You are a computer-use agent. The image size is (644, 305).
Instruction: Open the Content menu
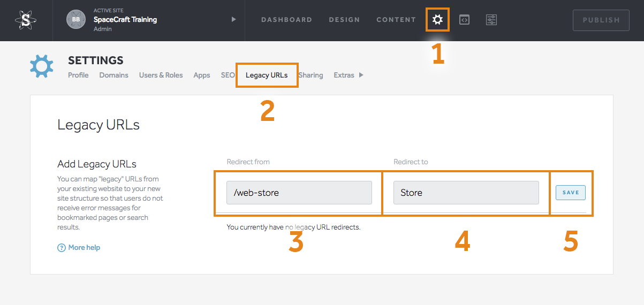coord(396,20)
